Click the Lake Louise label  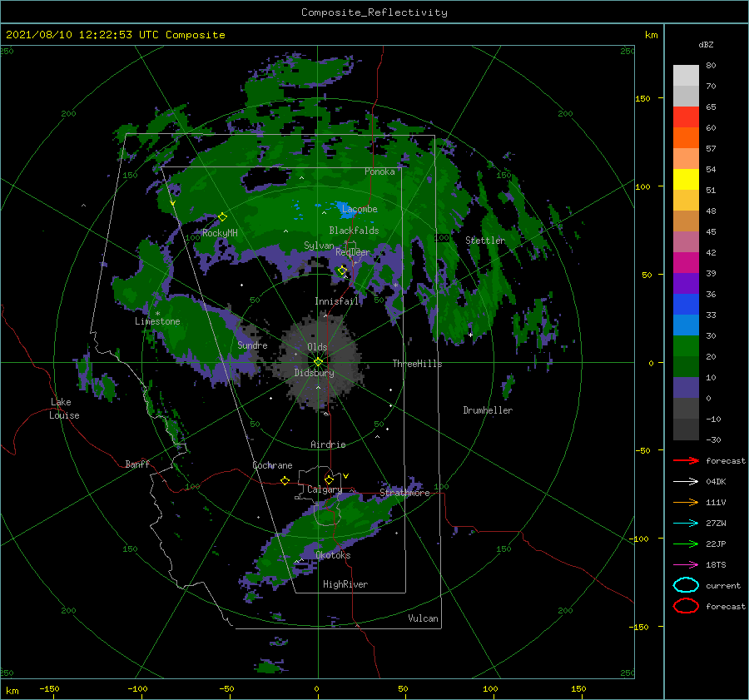coord(64,409)
